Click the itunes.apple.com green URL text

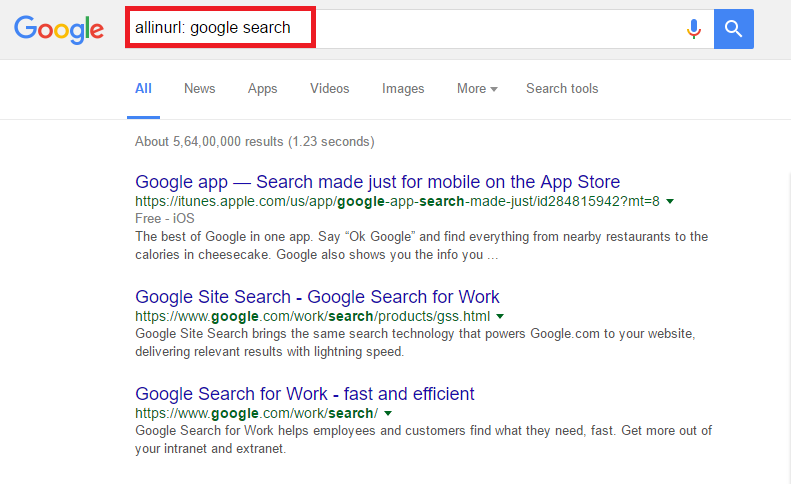pyautogui.click(x=397, y=201)
